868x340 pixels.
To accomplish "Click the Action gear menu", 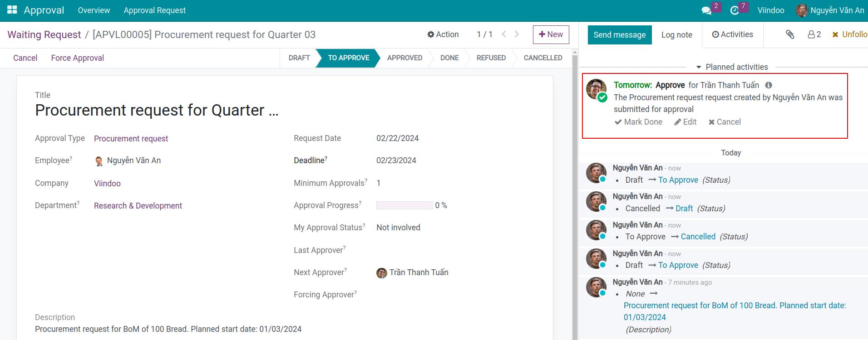I will [443, 34].
